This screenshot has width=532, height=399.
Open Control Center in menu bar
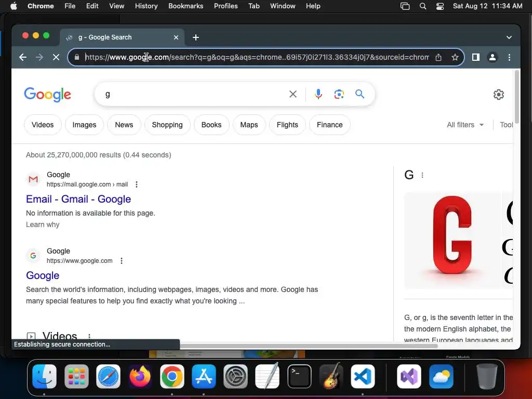click(440, 6)
